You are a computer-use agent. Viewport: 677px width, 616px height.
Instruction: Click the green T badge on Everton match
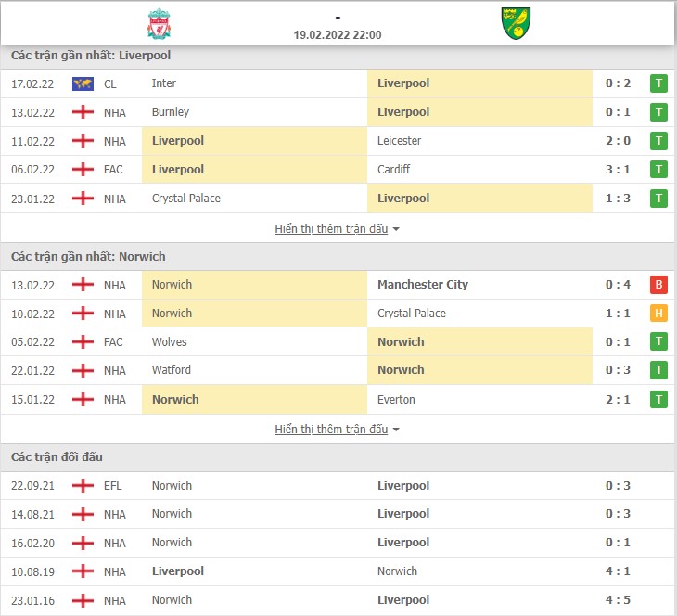pos(658,400)
